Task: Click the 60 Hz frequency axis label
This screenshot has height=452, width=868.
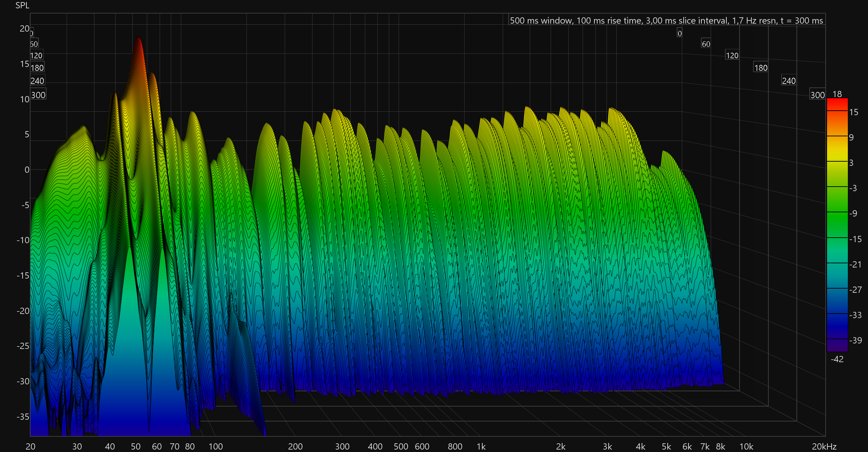Action: 157,446
